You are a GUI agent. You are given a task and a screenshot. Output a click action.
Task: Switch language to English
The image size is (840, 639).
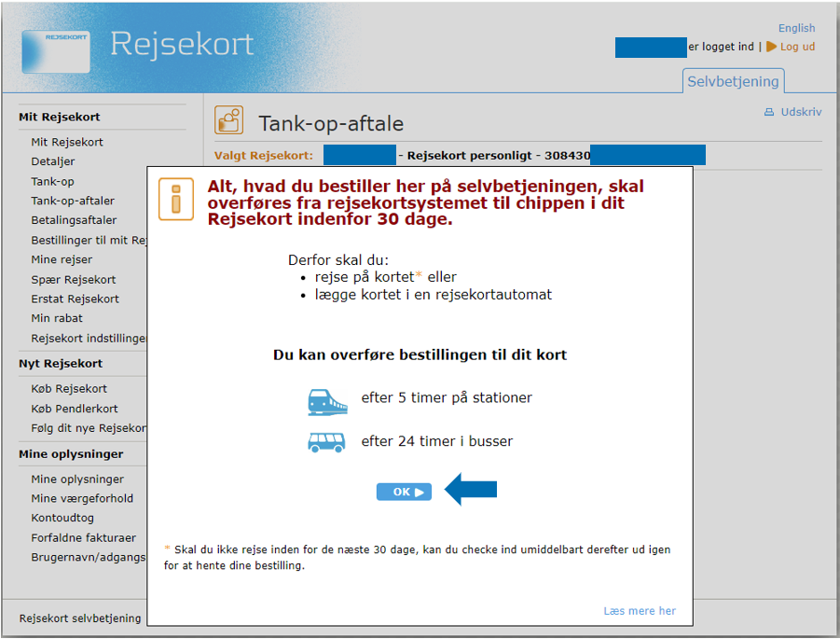tap(796, 28)
